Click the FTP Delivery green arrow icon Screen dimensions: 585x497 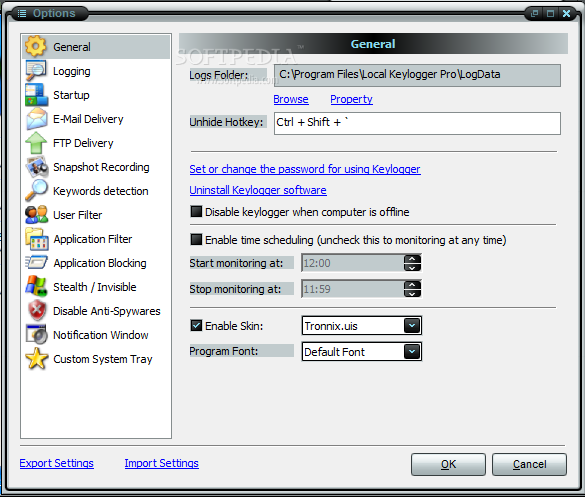tap(36, 143)
